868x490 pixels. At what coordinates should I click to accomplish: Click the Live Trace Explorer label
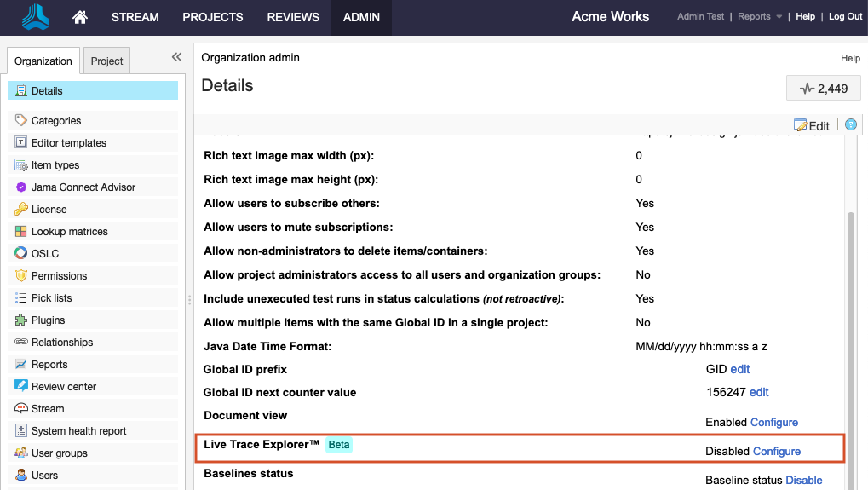point(262,445)
